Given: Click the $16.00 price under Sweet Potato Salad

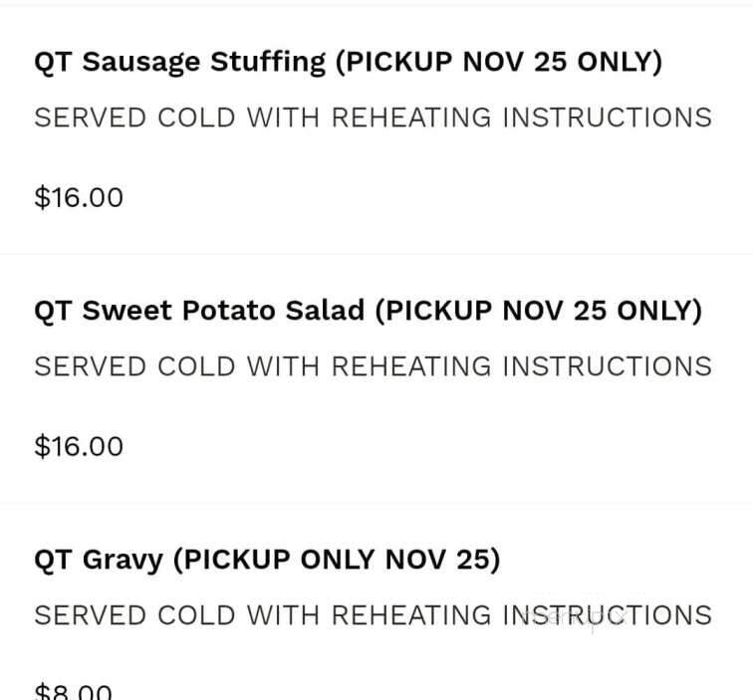Looking at the screenshot, I should [x=79, y=446].
